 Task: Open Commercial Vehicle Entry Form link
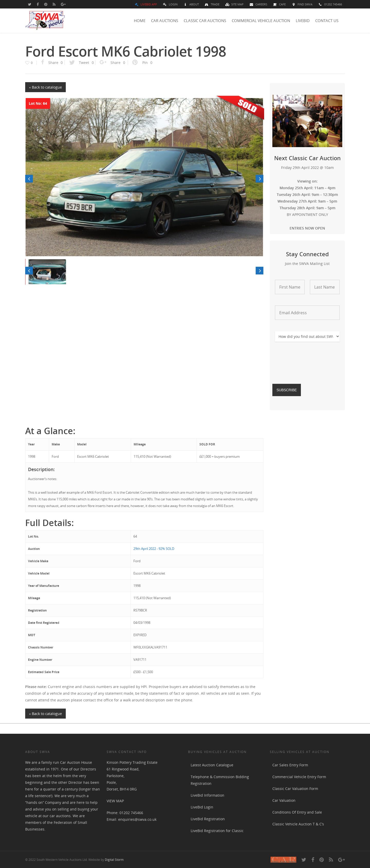pos(299,777)
